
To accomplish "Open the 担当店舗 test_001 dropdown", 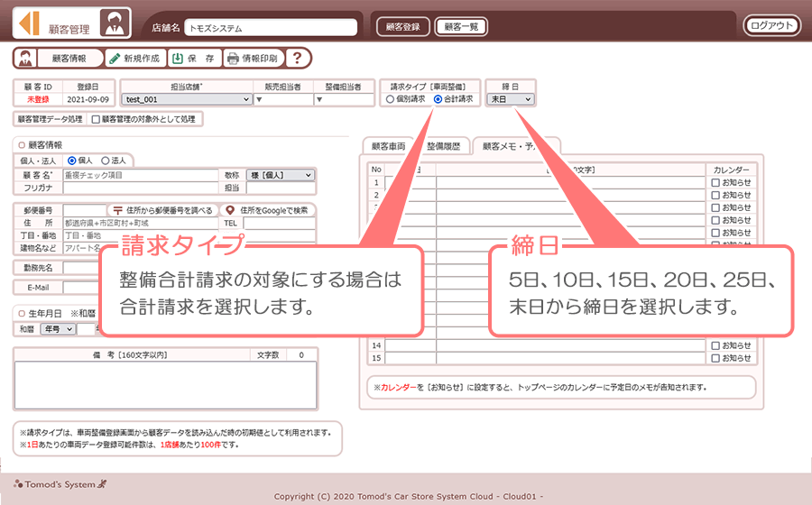I will point(187,99).
